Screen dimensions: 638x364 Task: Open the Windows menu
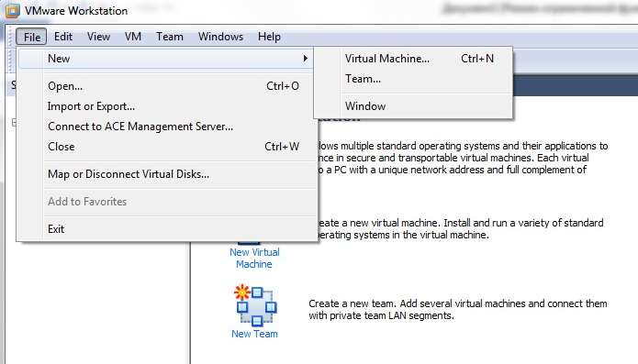point(220,37)
